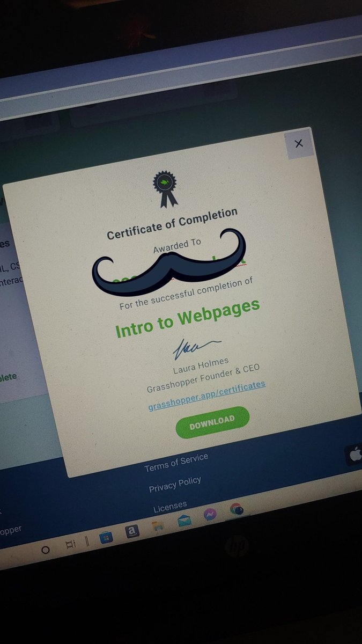The width and height of the screenshot is (362, 644).
Task: Click the Cortana circle icon in taskbar
Action: coord(46,550)
